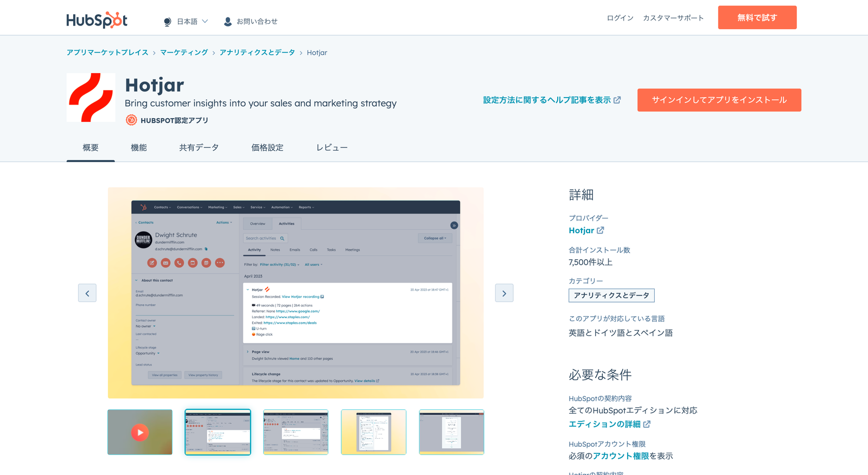Click the main carousel screenshot image
This screenshot has width=868, height=475.
click(x=296, y=293)
